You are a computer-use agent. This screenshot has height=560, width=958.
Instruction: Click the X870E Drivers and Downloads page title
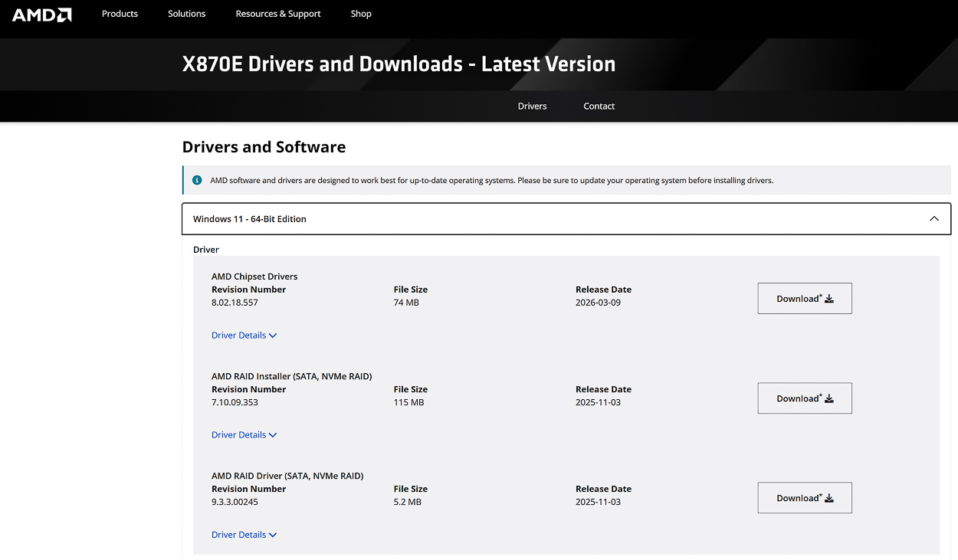399,64
